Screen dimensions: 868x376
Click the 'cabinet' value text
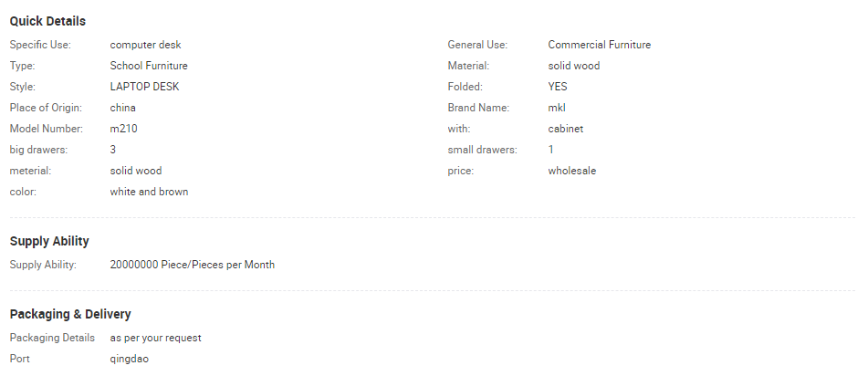tap(566, 129)
